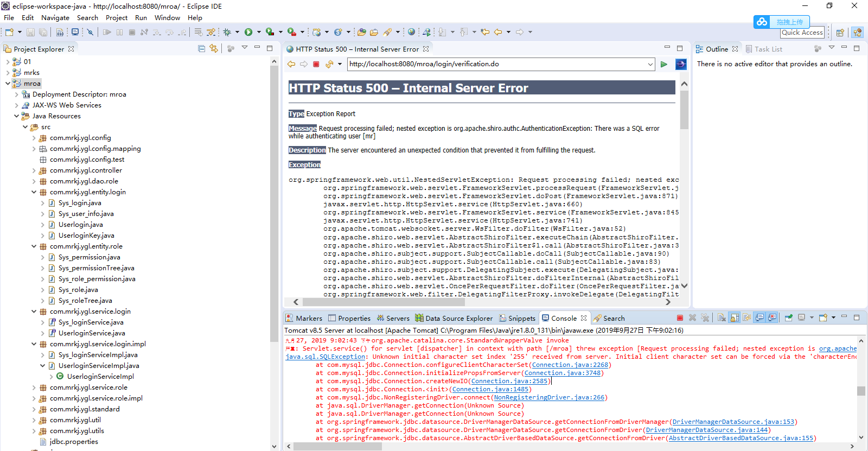
Task: Click Remove All Terminated Launches icon
Action: click(705, 318)
